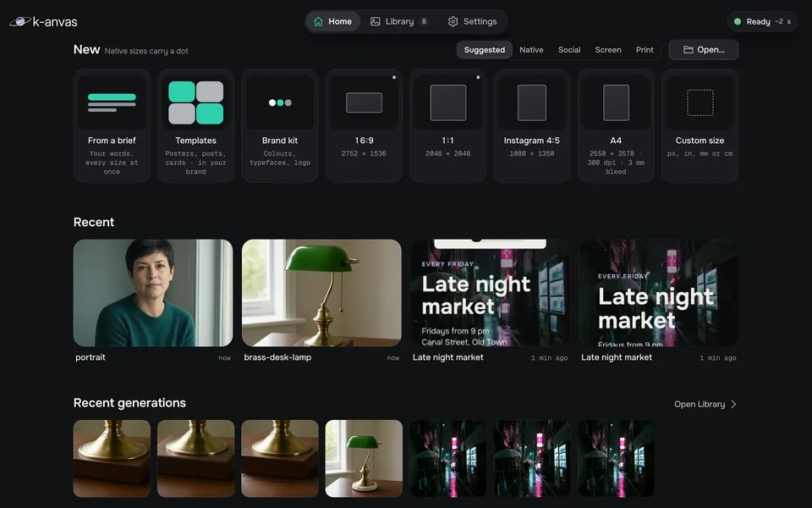812x508 pixels.
Task: Open the first Late night market thumbnail
Action: tap(491, 293)
